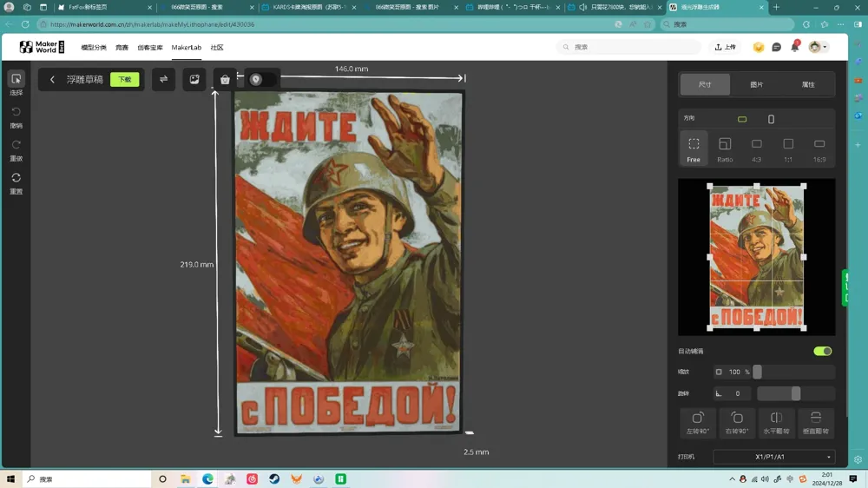Choose the 16:9 aspect ratio preset
The image size is (868, 488).
pyautogui.click(x=819, y=149)
